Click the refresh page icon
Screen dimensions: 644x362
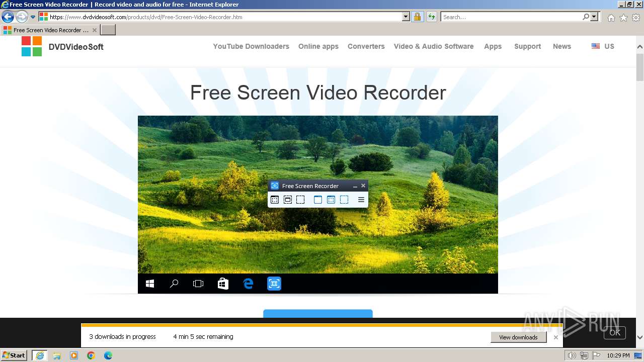coord(432,17)
